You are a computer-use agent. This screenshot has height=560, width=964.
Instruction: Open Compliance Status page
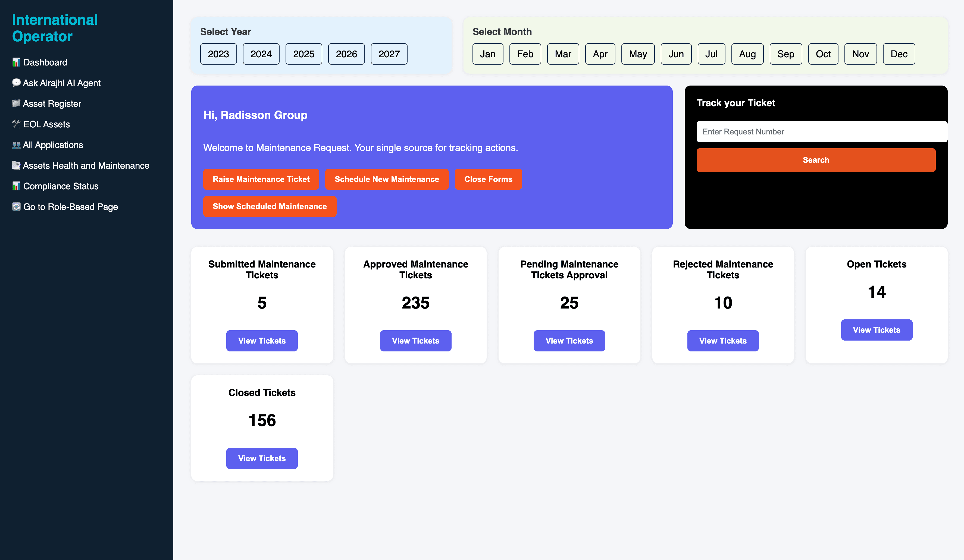(55, 186)
